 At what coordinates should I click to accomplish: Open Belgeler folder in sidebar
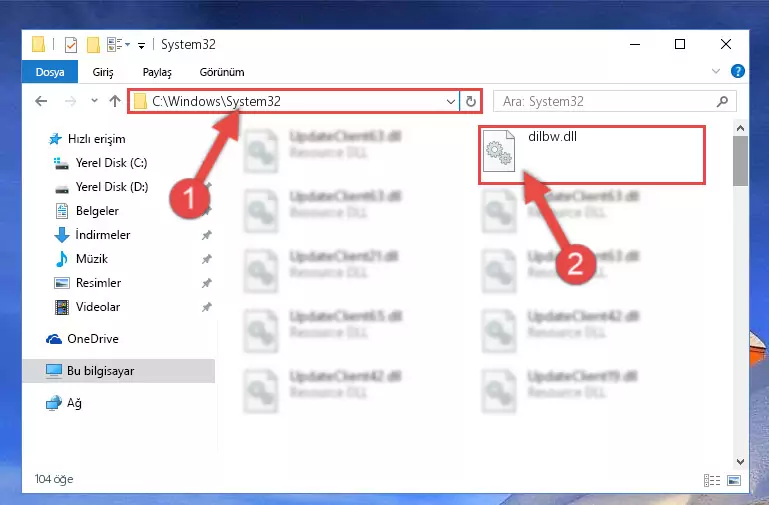[86, 211]
